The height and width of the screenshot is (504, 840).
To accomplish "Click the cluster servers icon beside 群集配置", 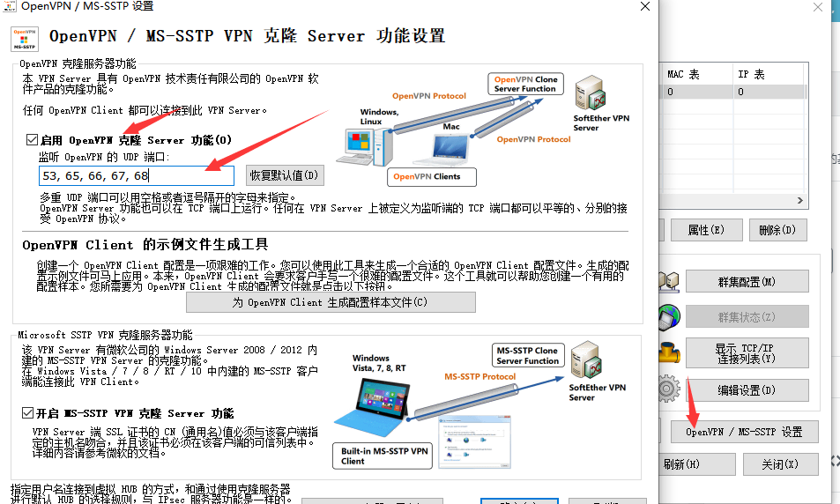I will tap(669, 281).
